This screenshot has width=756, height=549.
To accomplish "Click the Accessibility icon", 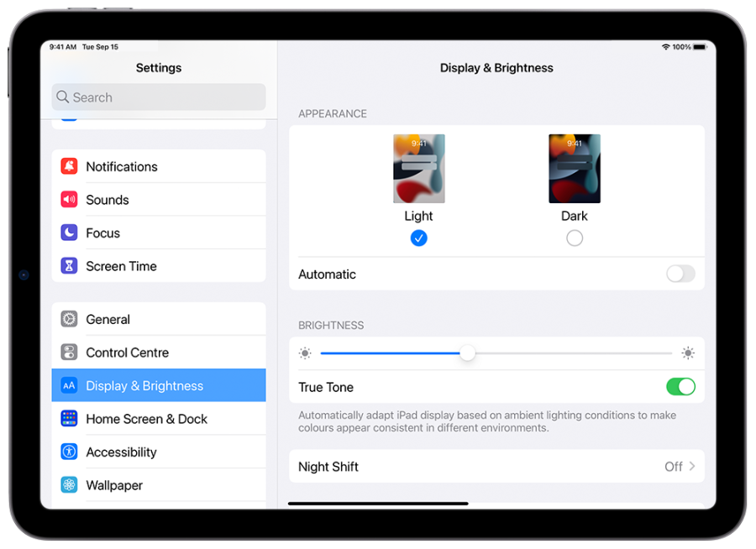I will [x=69, y=452].
